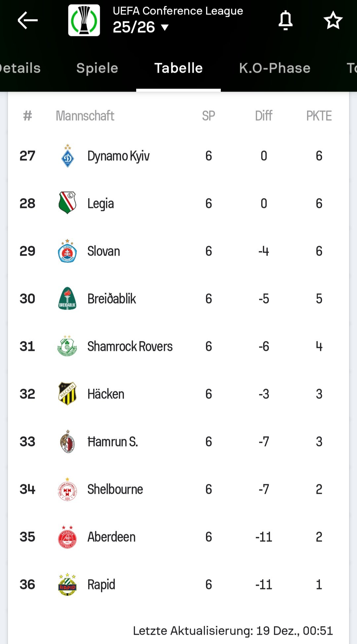The height and width of the screenshot is (644, 357).
Task: Select the Tabelle tab
Action: (178, 68)
